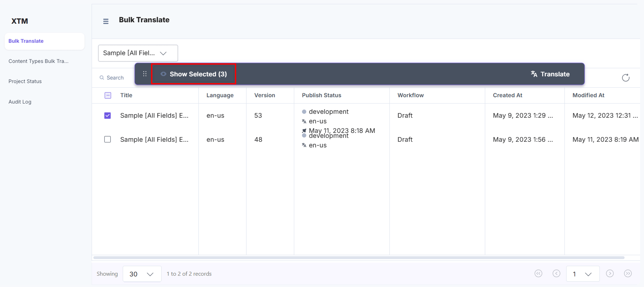Click the XTM logo text
The image size is (644, 287).
tap(19, 21)
